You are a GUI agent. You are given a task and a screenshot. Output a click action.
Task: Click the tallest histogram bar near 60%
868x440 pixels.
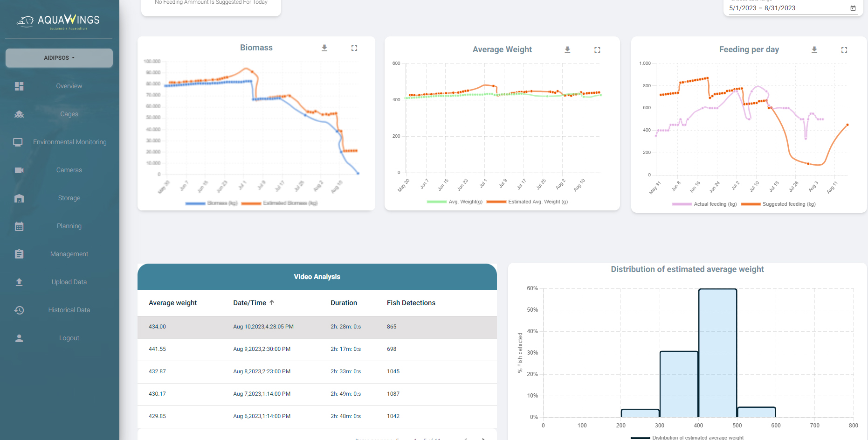[x=717, y=353]
